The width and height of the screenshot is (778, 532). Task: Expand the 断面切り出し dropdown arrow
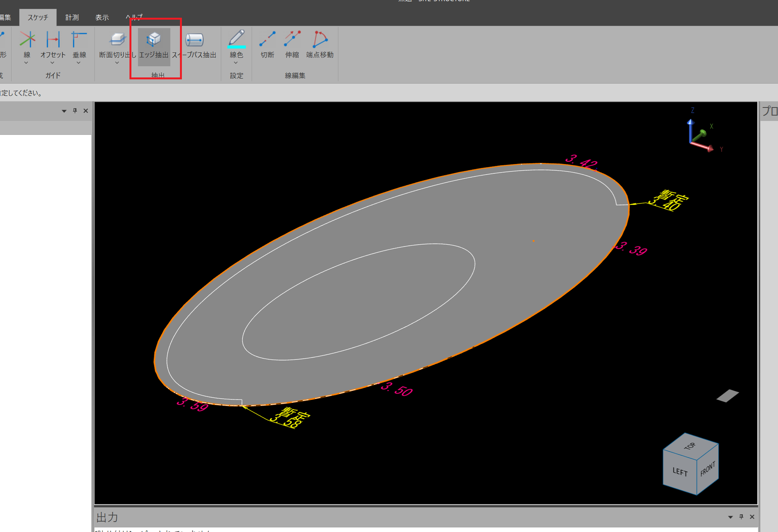tap(117, 63)
